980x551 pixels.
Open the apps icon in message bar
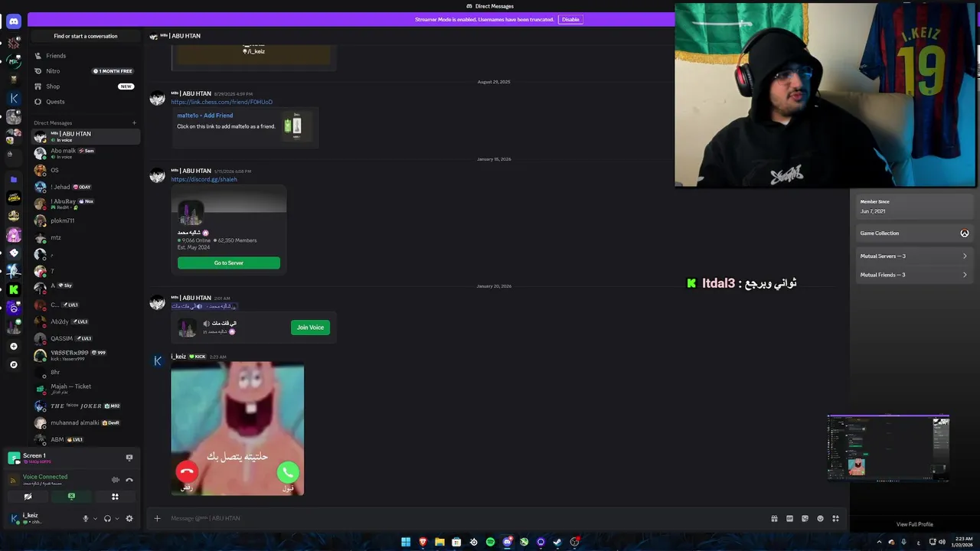click(835, 518)
